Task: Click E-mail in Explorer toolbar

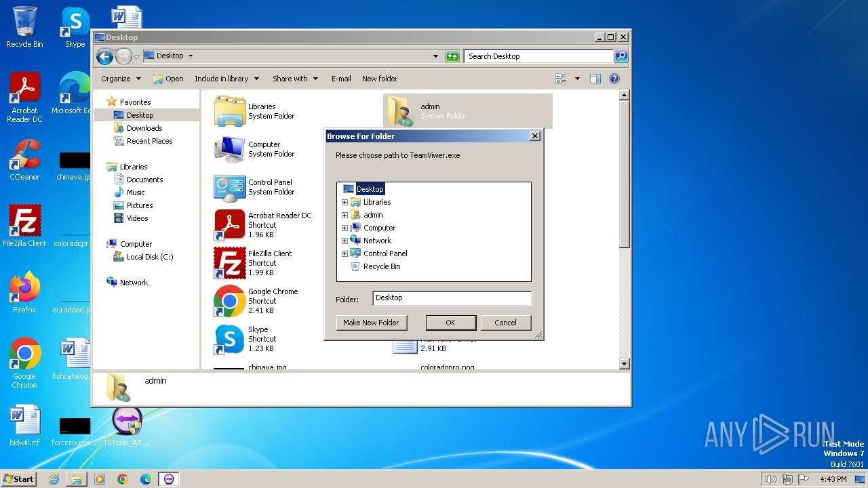Action: click(341, 79)
